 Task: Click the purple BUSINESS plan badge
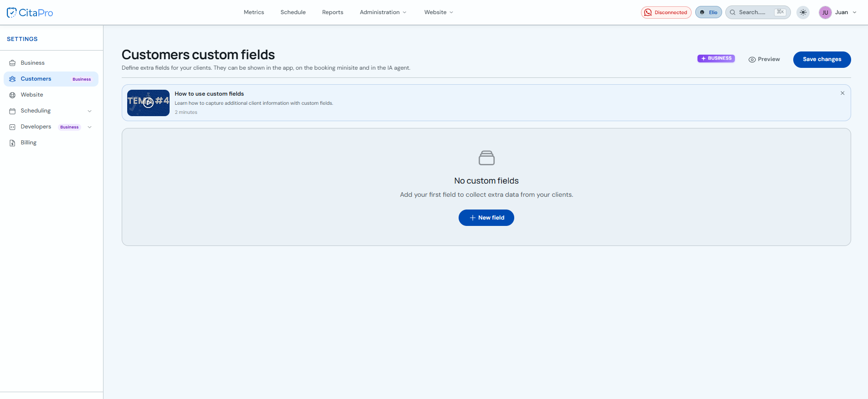(716, 58)
